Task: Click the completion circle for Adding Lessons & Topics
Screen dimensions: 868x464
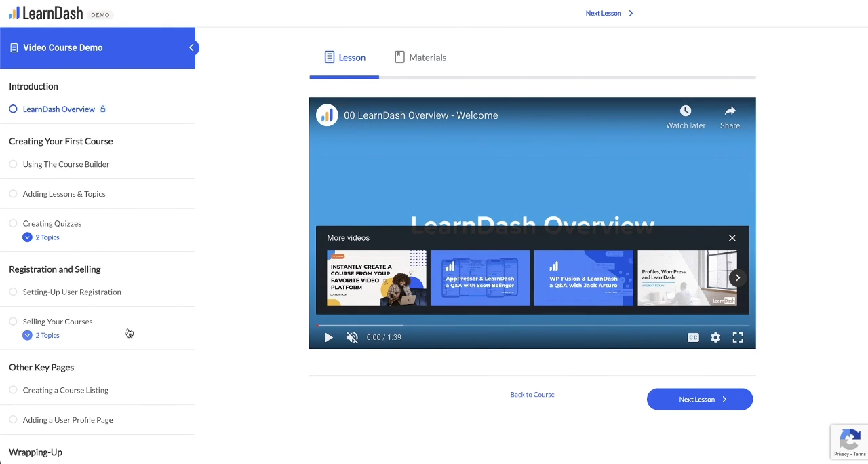Action: pos(13,193)
